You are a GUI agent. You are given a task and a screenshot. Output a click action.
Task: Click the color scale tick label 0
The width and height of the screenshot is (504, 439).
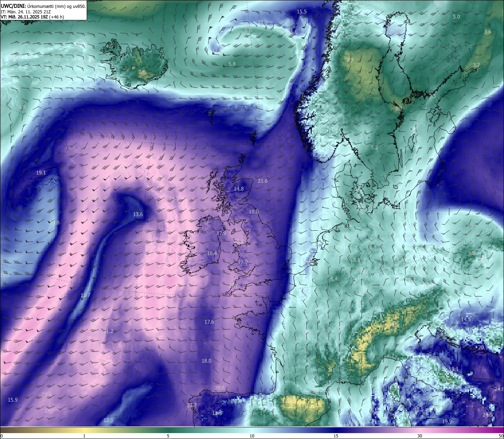coord(1,436)
